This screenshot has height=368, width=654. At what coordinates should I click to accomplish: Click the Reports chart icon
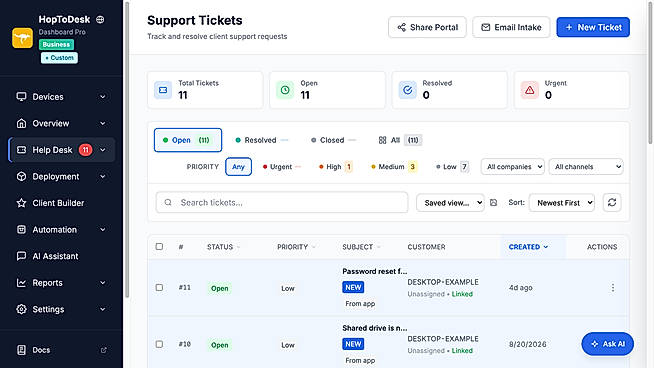21,283
